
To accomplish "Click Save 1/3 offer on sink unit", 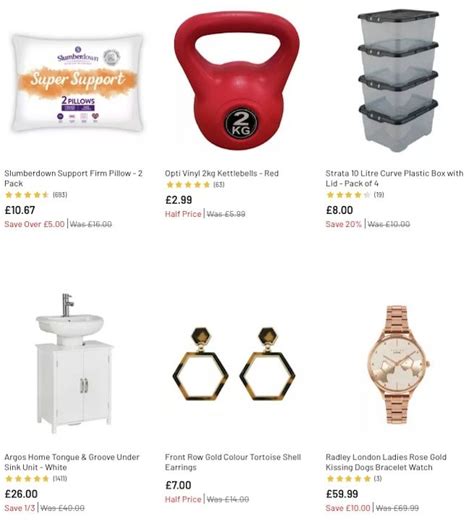I will [x=20, y=508].
